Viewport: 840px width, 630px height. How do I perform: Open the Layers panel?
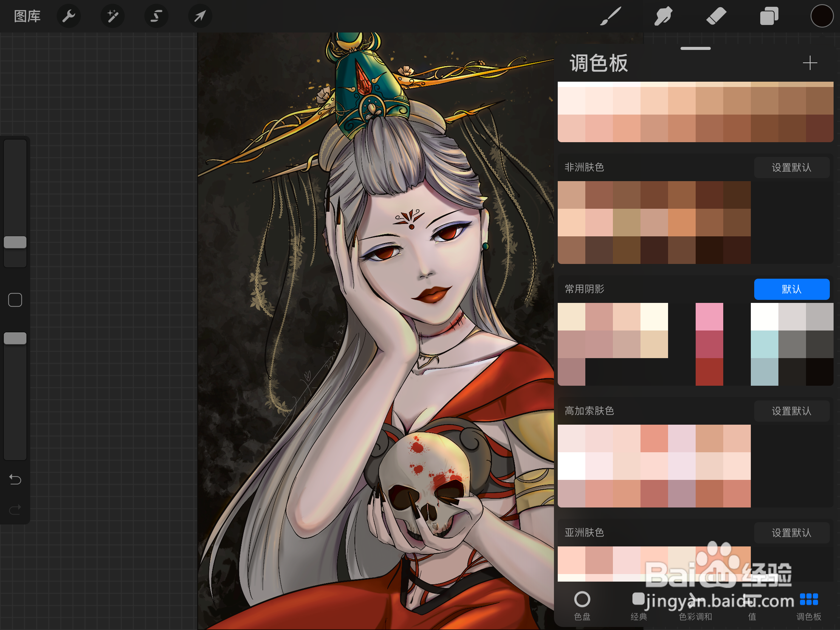pos(769,16)
